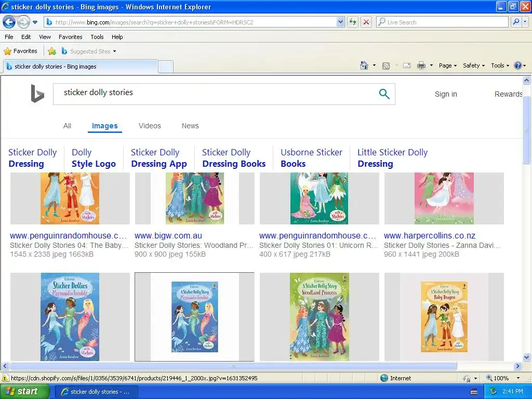Viewport: 532px width, 399px height.
Task: Open the File menu
Action: coord(9,37)
